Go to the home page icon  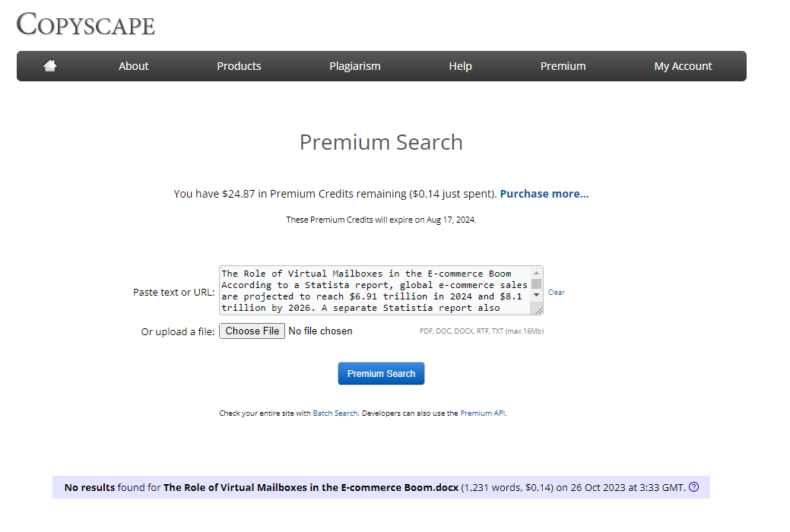[50, 66]
